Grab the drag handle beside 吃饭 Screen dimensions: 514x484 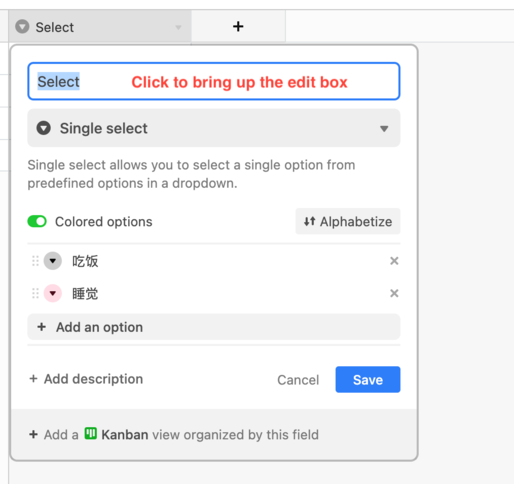[35, 261]
